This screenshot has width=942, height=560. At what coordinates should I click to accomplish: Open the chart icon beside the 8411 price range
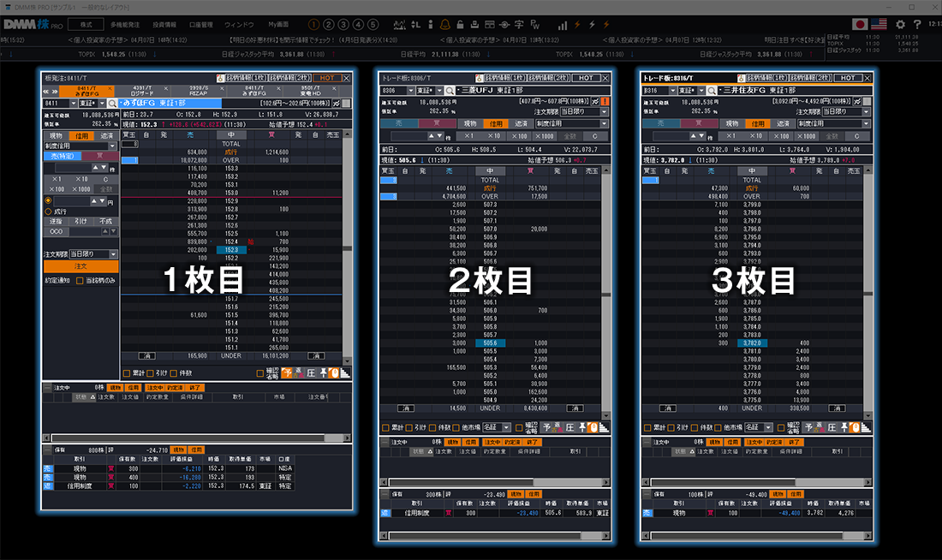pos(337,104)
